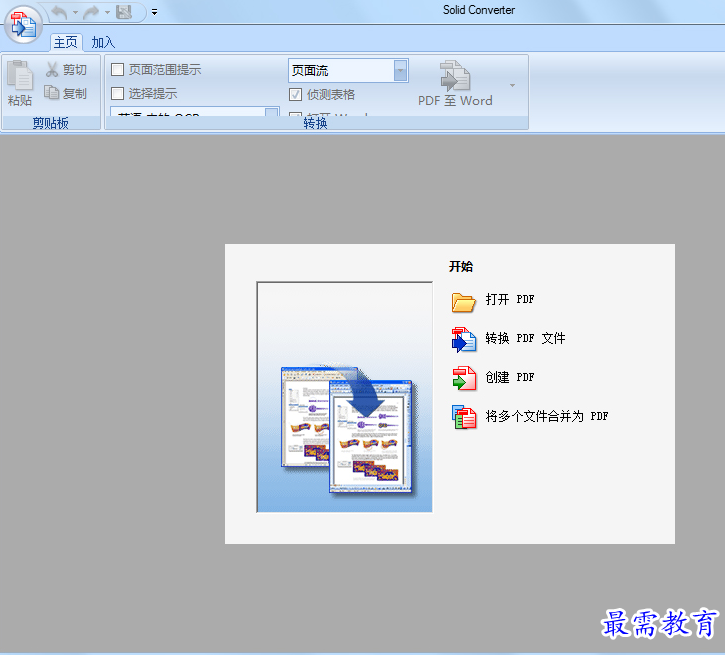The image size is (725, 655).
Task: Click the 剪切 scissors icon
Action: click(52, 70)
